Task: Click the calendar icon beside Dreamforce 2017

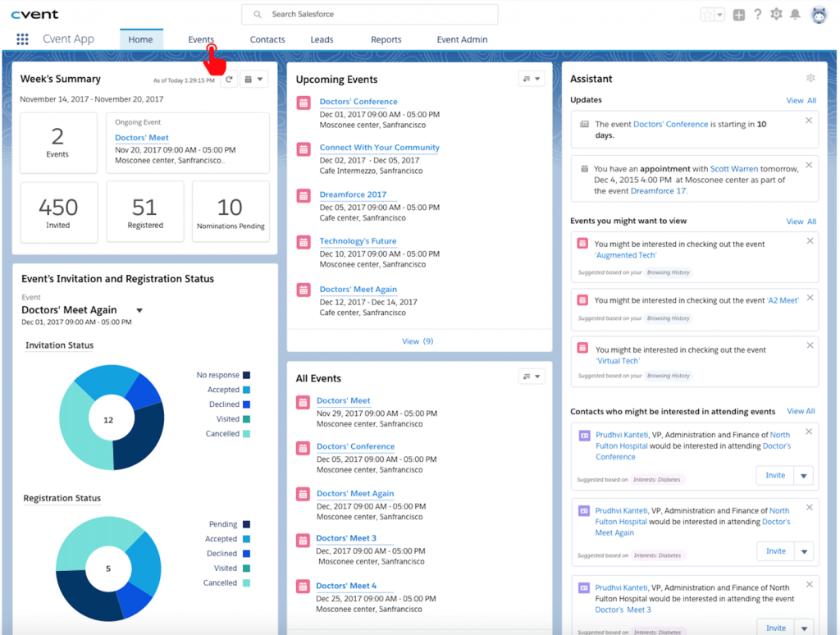Action: click(304, 195)
